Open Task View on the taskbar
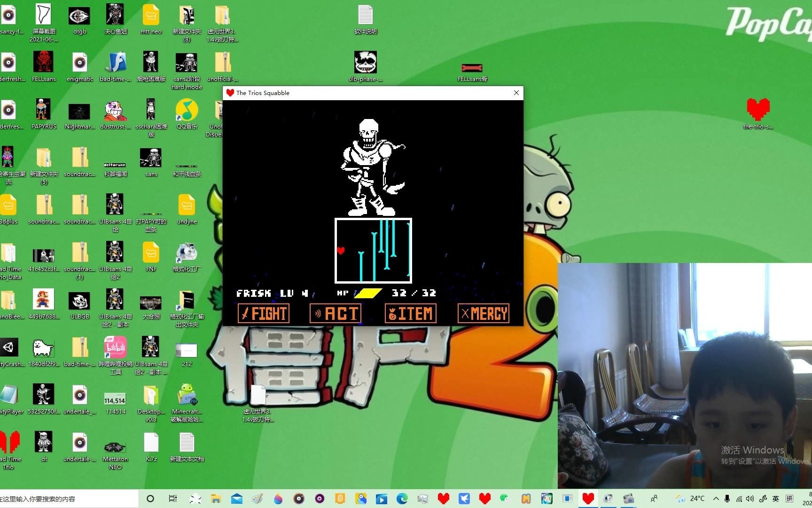Screen dimensions: 812x508 point(172,499)
